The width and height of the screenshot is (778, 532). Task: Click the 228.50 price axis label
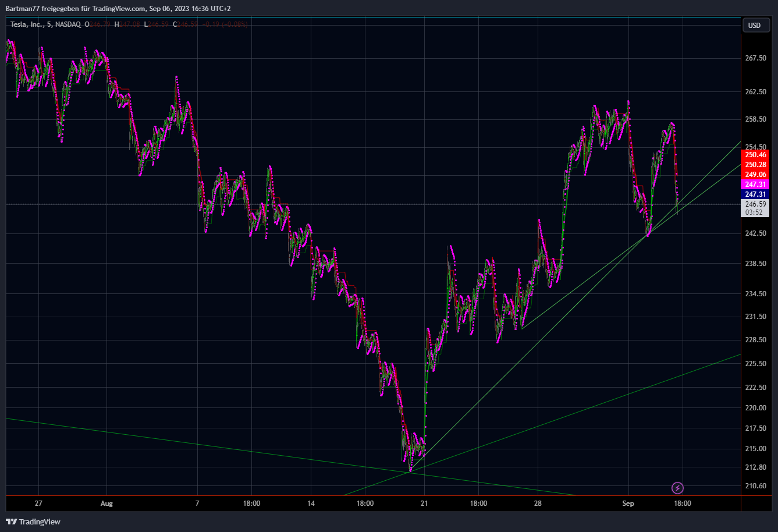click(x=755, y=340)
